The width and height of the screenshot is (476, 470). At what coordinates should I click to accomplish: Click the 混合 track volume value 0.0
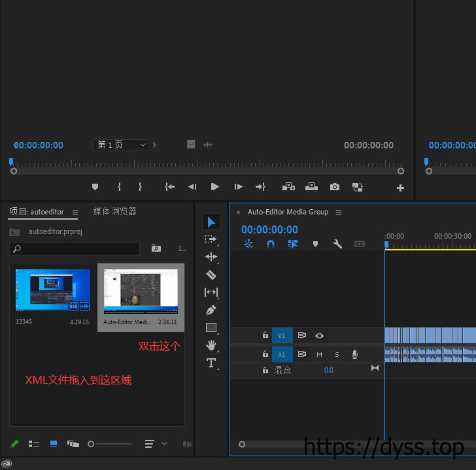click(328, 370)
